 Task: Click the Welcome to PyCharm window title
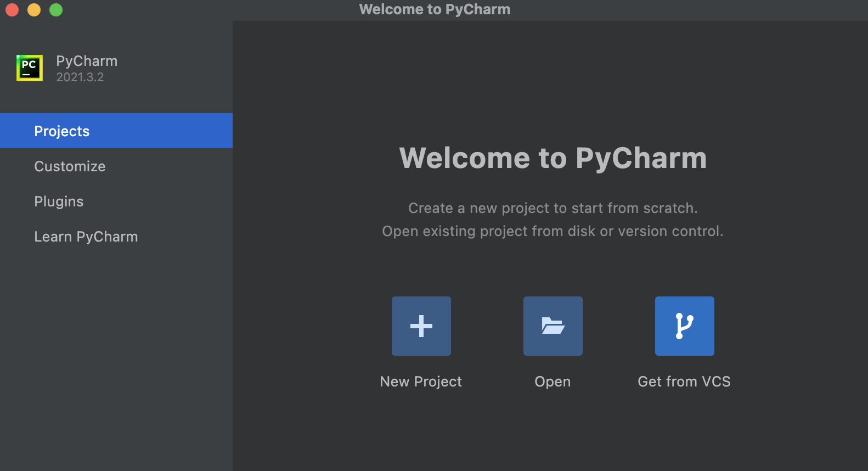[x=435, y=9]
